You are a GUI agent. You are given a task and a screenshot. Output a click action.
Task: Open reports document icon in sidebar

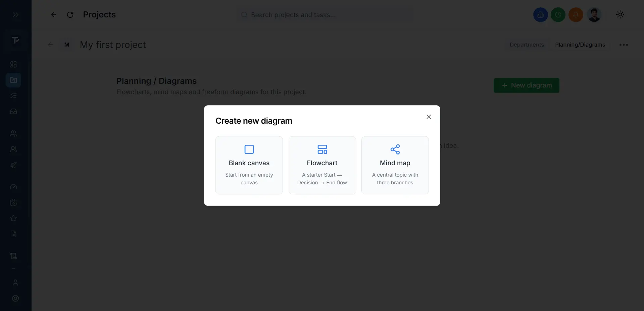point(13,234)
